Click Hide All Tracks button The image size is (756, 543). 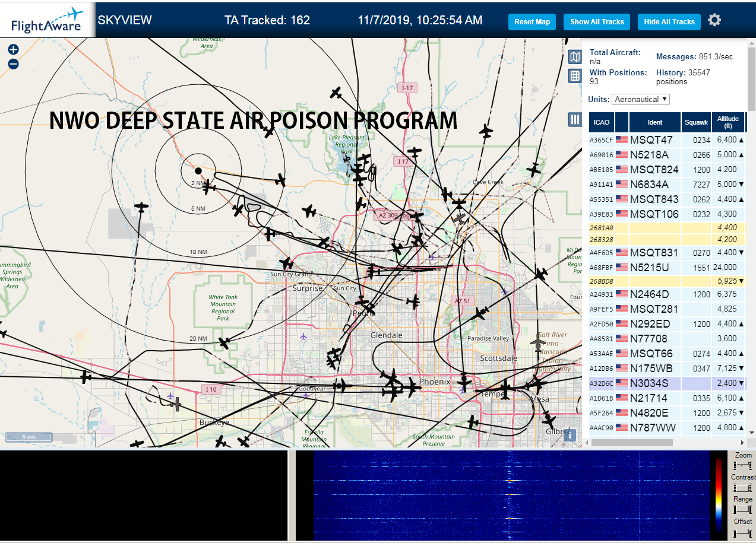tap(669, 22)
